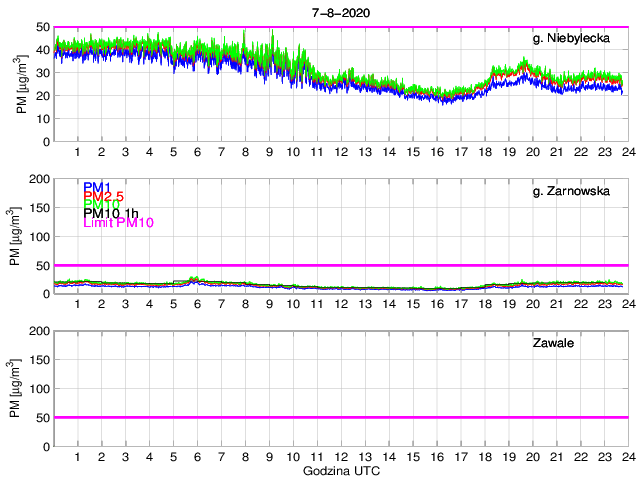Click hour tick "21" under Zawale plot
This screenshot has width=640, height=480.
[x=557, y=457]
